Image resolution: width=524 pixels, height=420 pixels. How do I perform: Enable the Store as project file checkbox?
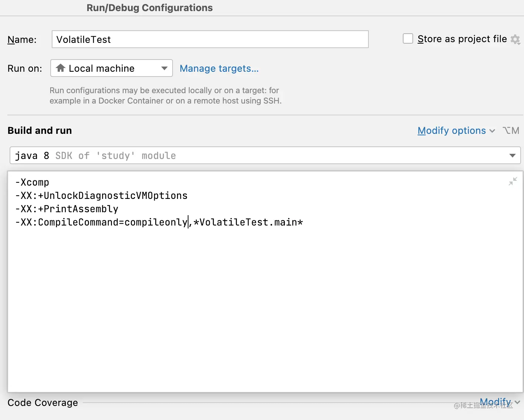[x=408, y=38]
